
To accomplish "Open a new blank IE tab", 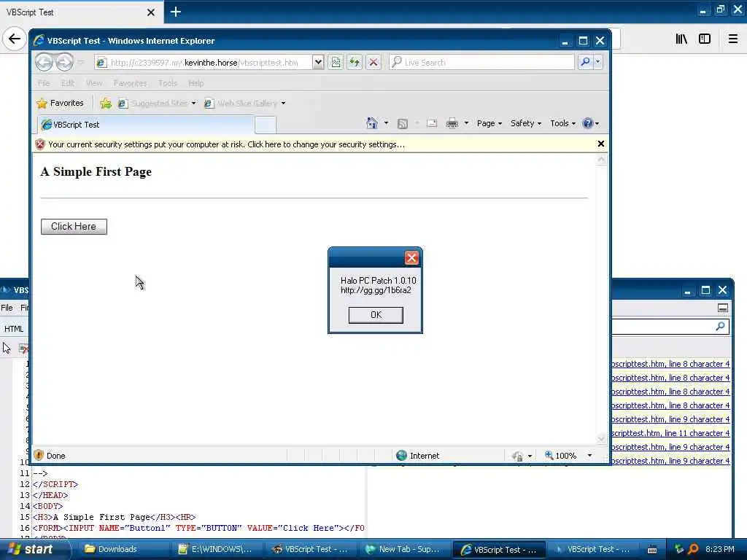I will point(266,125).
